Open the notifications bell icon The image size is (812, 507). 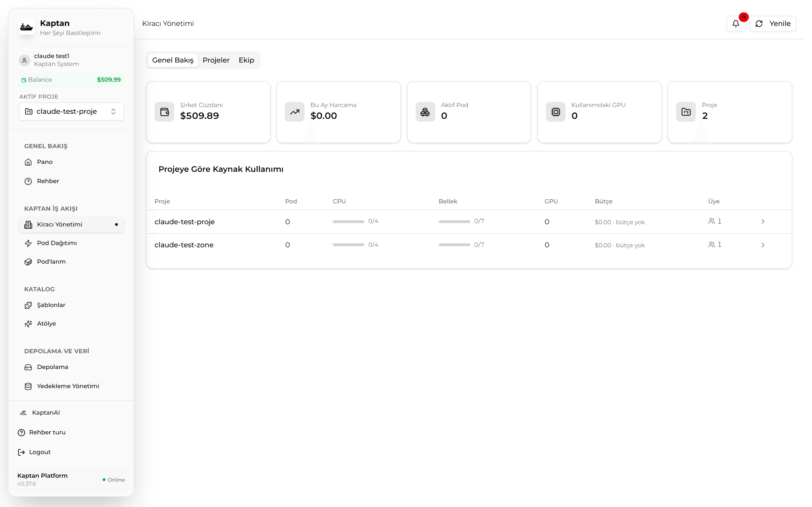click(x=736, y=23)
